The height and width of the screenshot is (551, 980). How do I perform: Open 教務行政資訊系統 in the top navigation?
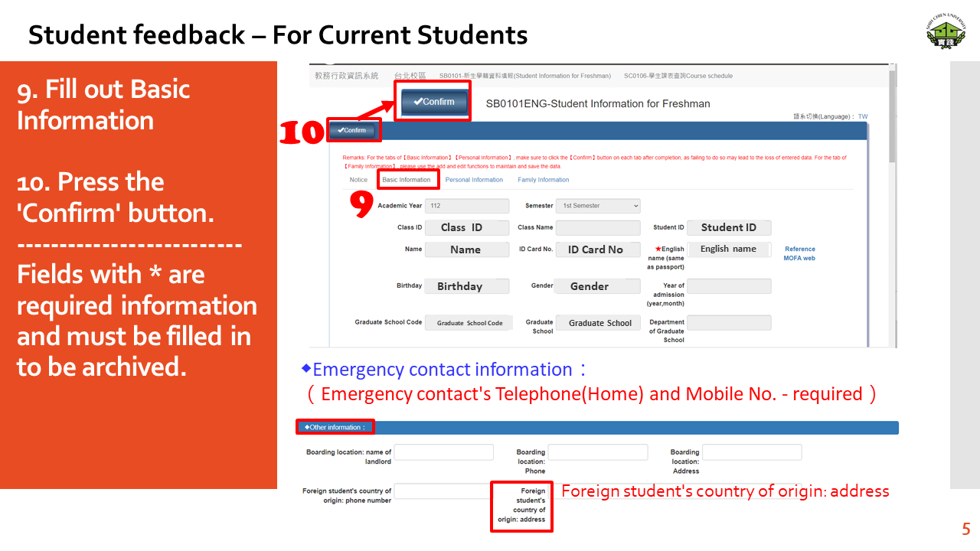(x=347, y=76)
